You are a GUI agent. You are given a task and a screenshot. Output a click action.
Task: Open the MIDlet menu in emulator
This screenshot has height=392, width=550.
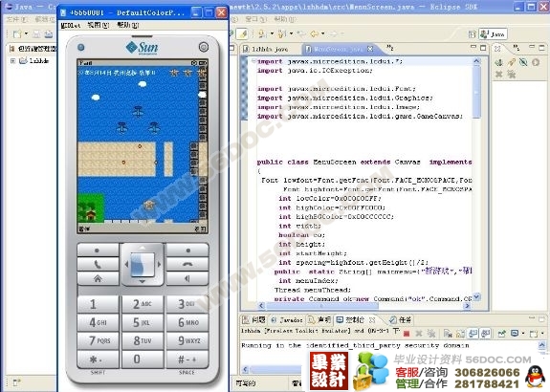(x=71, y=25)
